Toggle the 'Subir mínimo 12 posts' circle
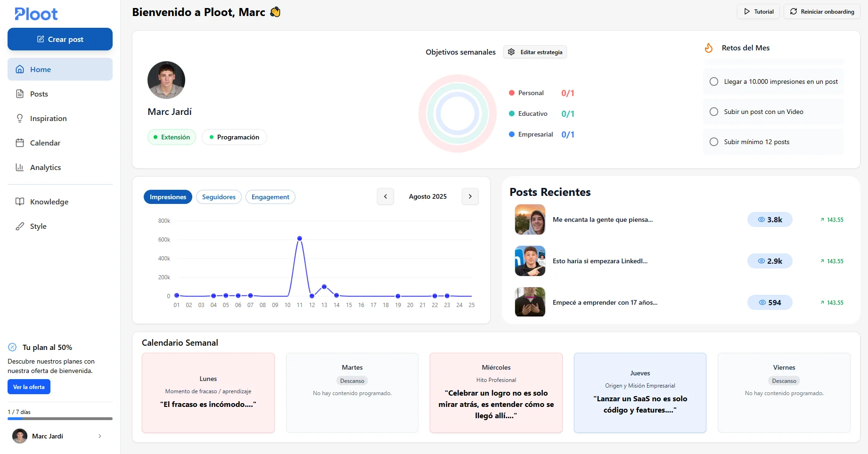 tap(714, 142)
